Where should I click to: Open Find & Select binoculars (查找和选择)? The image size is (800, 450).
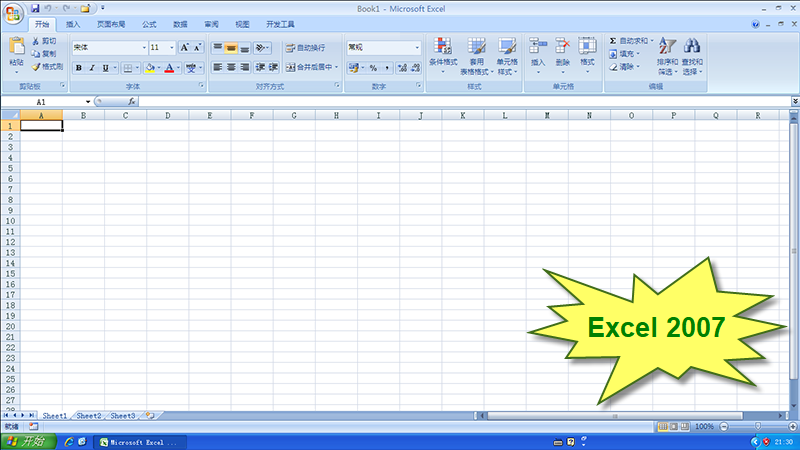click(x=692, y=56)
